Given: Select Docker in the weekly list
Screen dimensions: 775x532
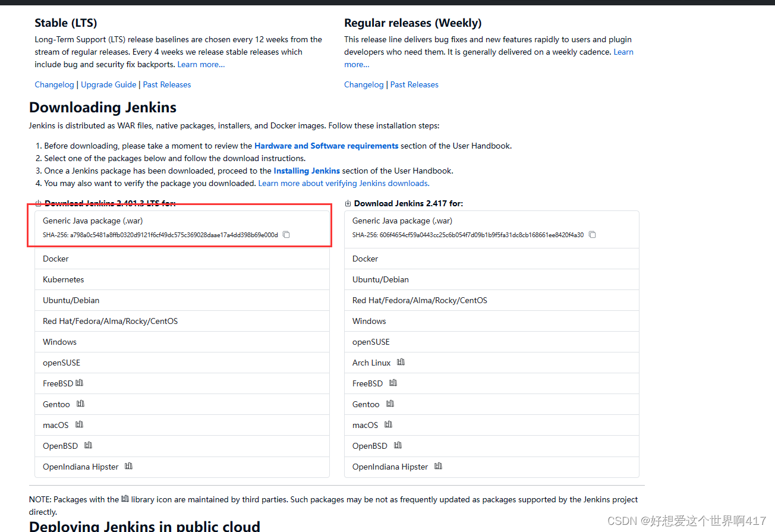Looking at the screenshot, I should coord(492,259).
